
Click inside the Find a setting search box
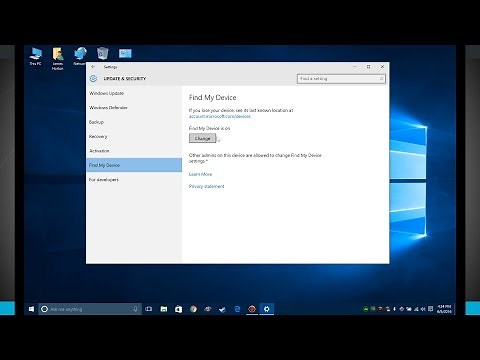[341, 79]
